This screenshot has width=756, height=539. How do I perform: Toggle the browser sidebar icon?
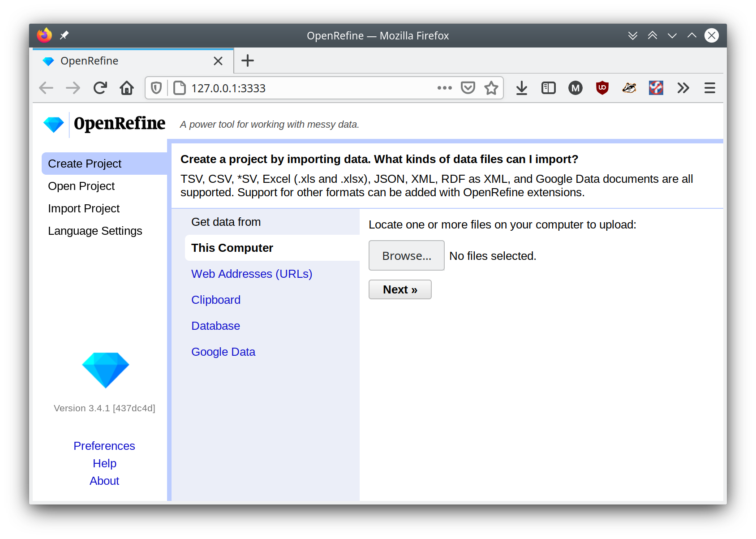pos(548,88)
